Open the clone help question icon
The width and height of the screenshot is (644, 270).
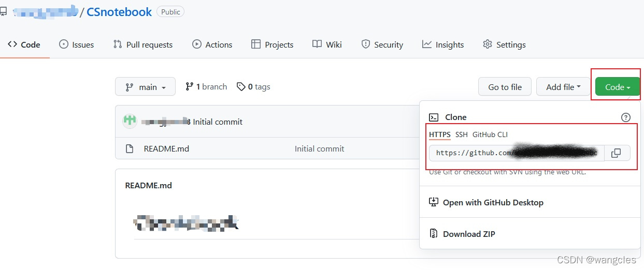(626, 117)
